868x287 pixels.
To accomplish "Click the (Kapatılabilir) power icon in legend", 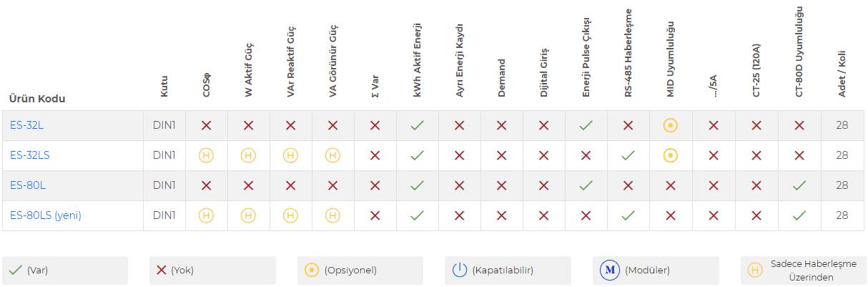I will click(x=459, y=271).
